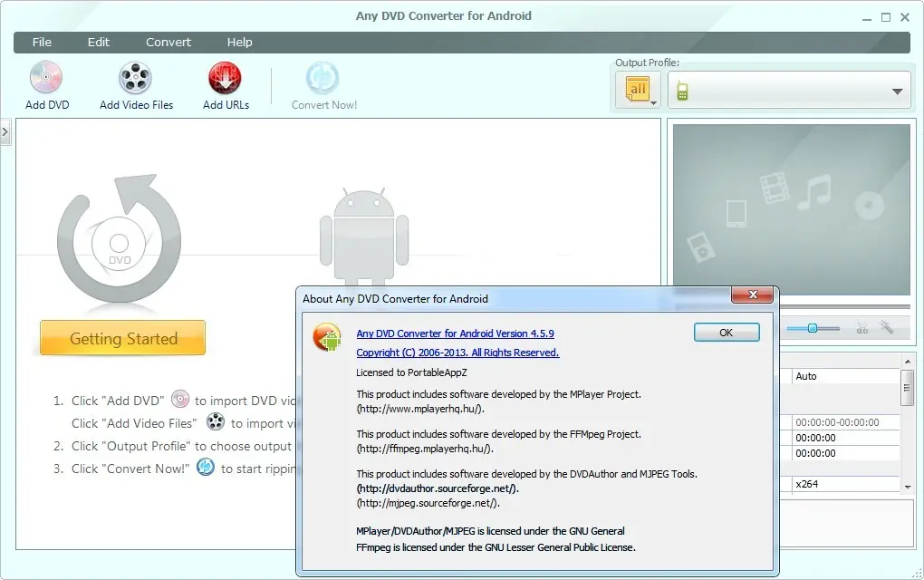Click the green phone icon in profile box
Screen dimensions: 924x580
click(x=682, y=91)
